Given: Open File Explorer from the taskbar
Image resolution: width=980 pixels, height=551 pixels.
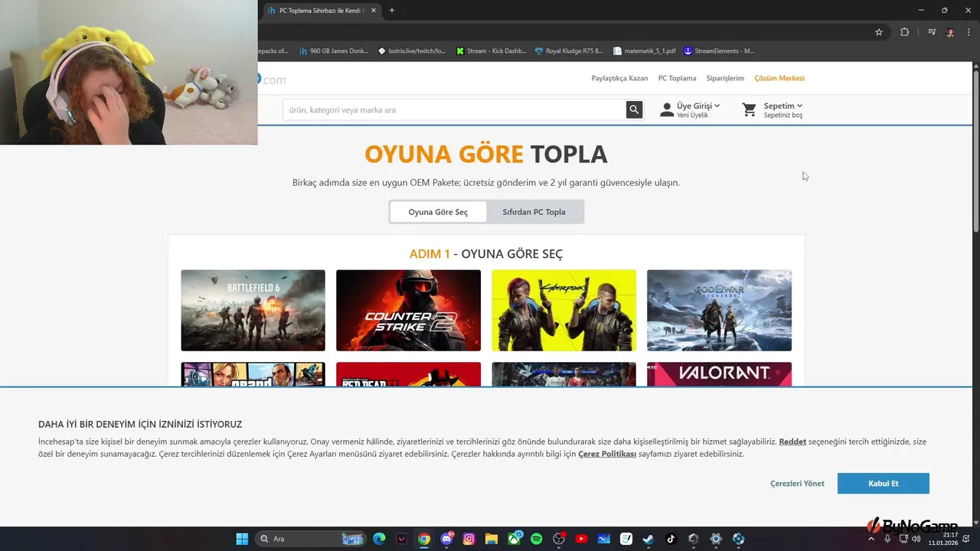Looking at the screenshot, I should tap(491, 539).
